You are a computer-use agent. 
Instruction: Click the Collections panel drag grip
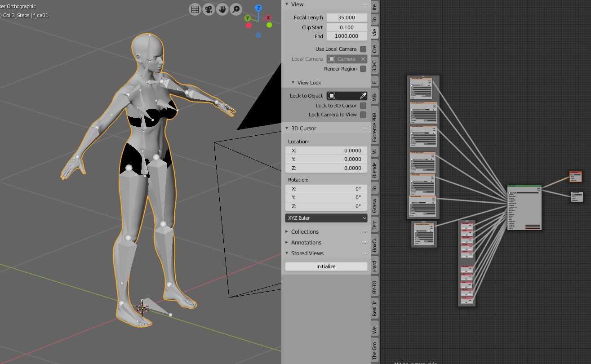[x=365, y=232]
